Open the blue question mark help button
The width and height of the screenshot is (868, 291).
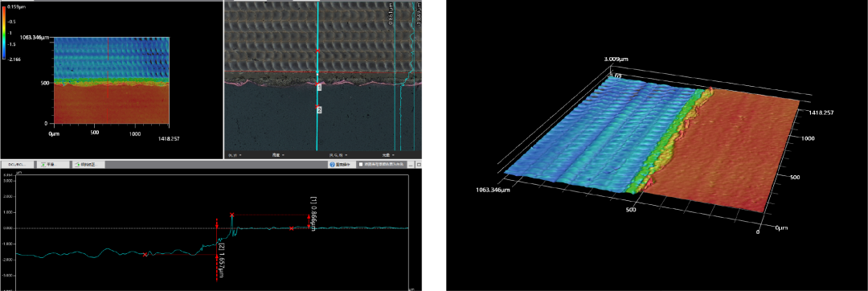click(x=341, y=164)
